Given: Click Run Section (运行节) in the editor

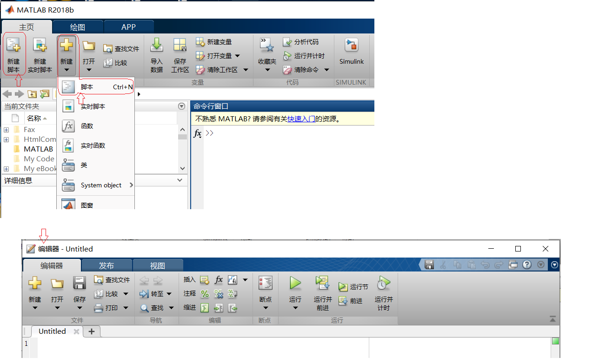Looking at the screenshot, I should 353,287.
